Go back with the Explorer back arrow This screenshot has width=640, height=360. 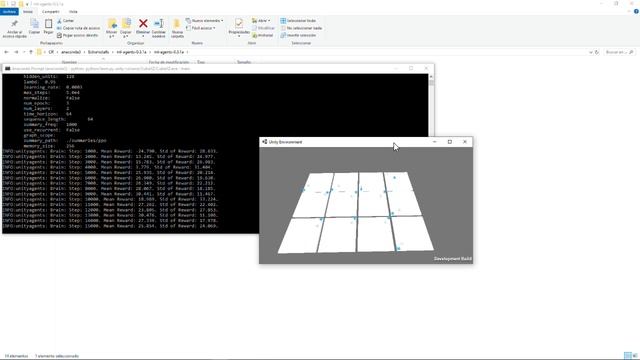[x=6, y=52]
